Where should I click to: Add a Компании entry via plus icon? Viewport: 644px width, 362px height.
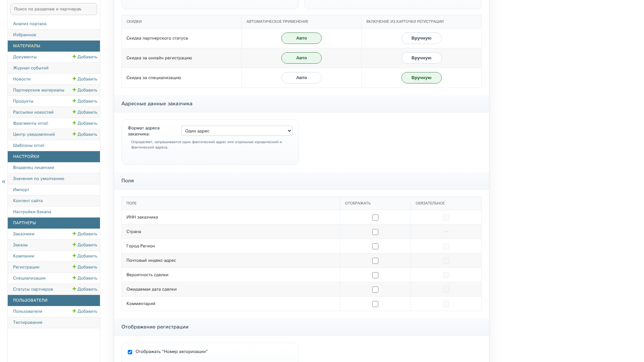pyautogui.click(x=85, y=256)
